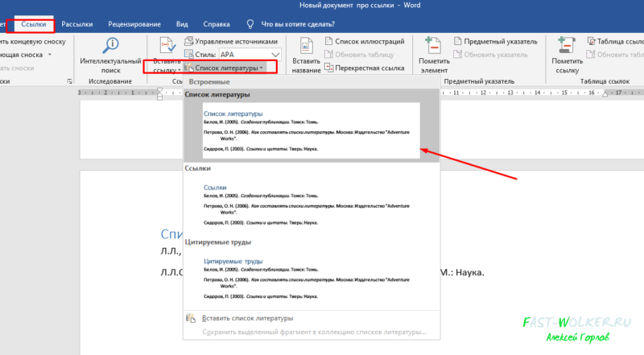Choose Вставить список литературы menu item
The width and height of the screenshot is (644, 355).
(x=311, y=318)
